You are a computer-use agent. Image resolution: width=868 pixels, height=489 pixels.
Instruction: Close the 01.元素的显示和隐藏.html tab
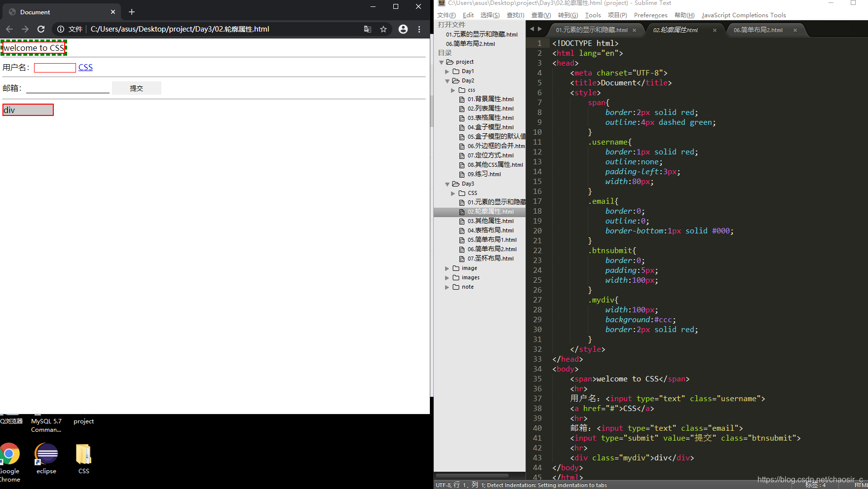[634, 30]
